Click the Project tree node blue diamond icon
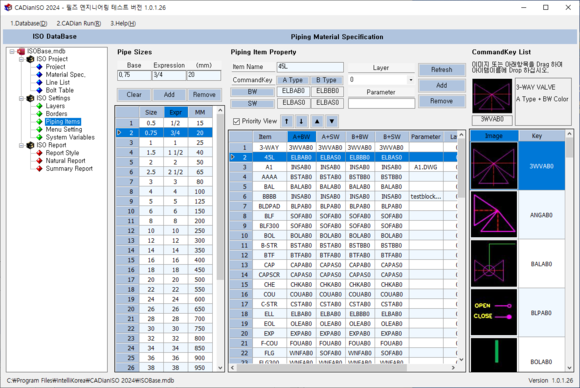 coord(40,67)
